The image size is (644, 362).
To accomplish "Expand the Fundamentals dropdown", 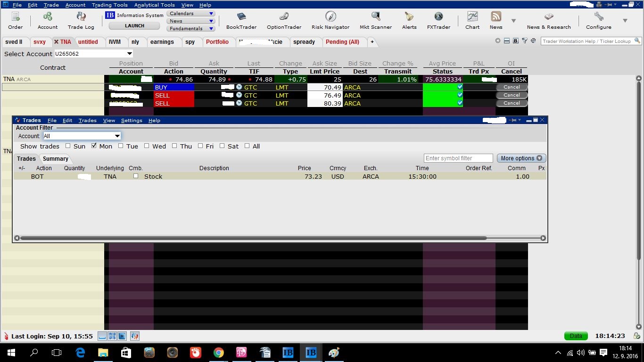I will [191, 29].
